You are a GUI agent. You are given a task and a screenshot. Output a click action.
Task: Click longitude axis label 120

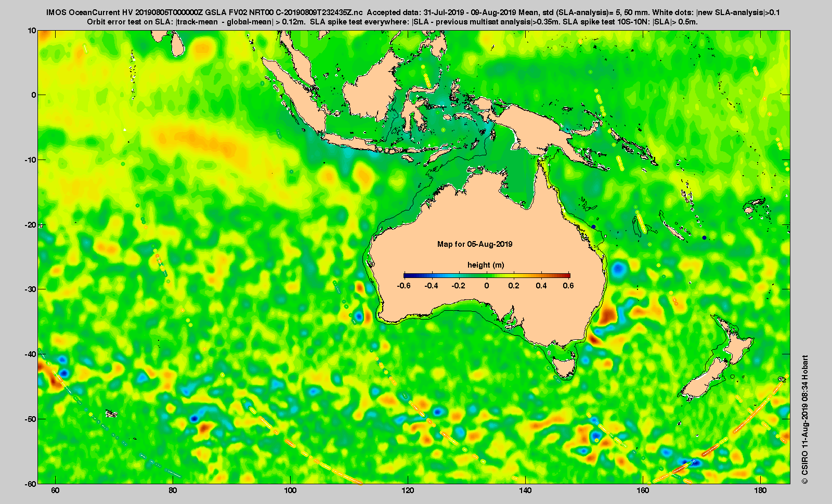408,491
